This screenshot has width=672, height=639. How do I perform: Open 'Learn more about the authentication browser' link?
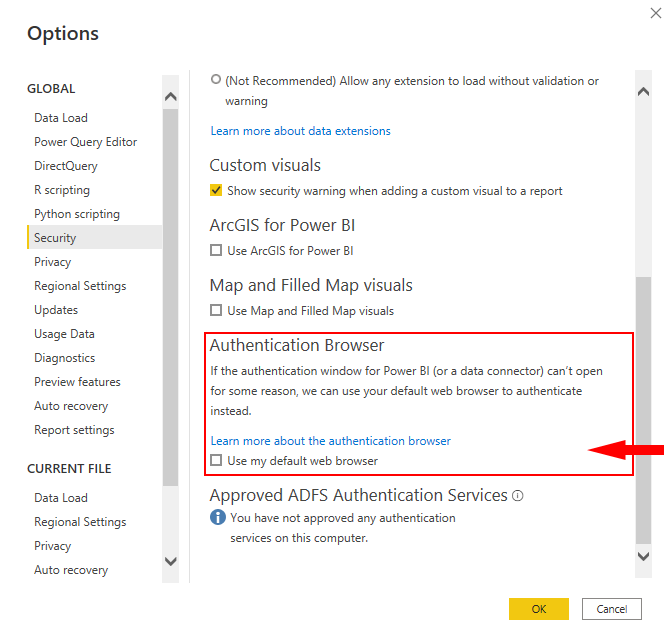(x=330, y=441)
